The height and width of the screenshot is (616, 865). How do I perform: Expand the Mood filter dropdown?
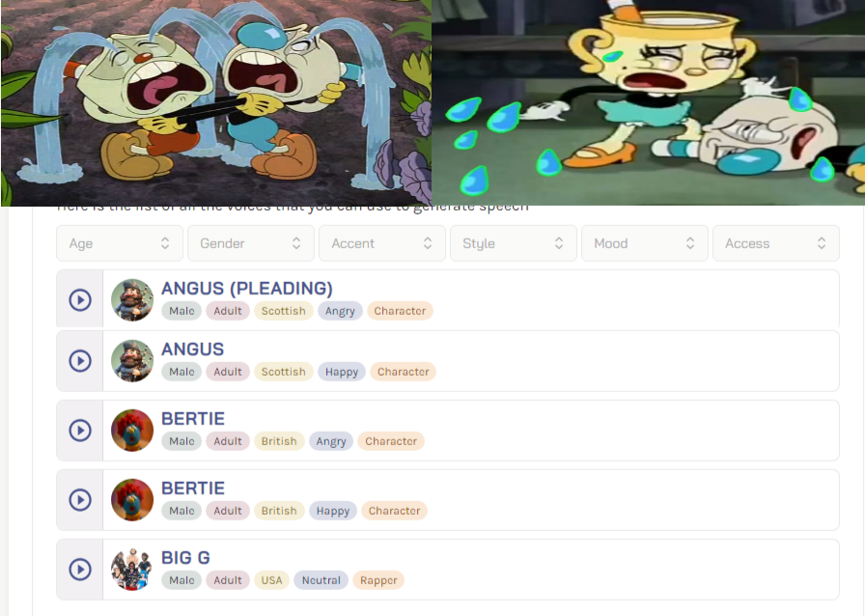point(645,243)
